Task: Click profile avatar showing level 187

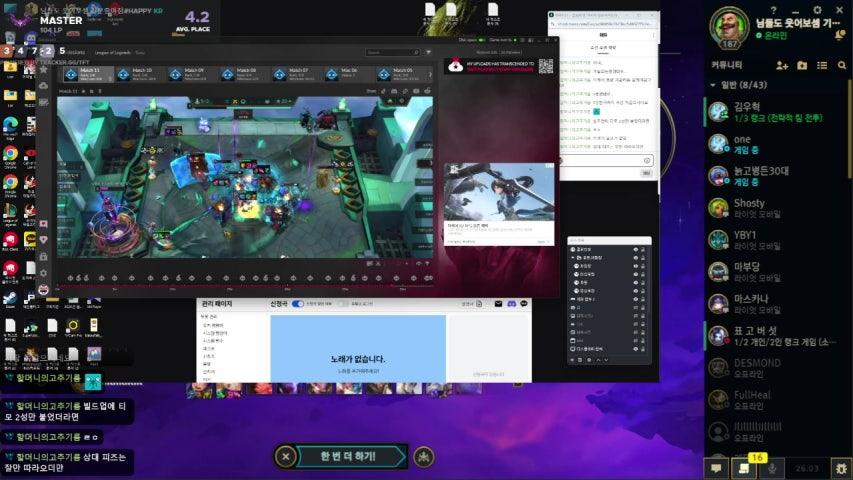Action: click(729, 26)
